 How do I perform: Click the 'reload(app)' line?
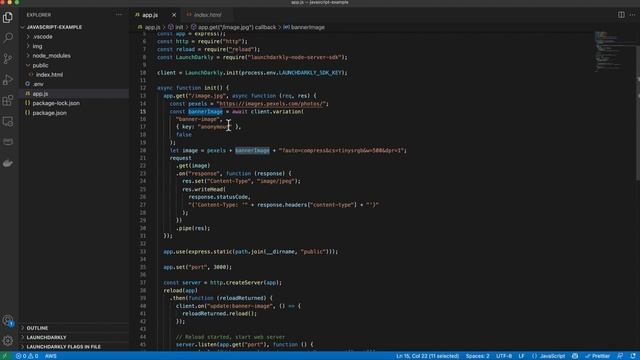click(180, 291)
